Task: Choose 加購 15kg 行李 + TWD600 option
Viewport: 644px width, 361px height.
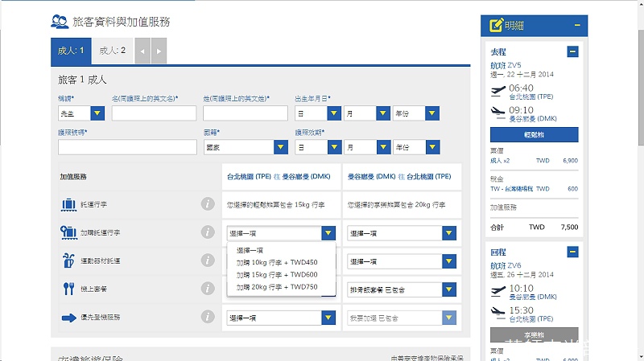Action: click(281, 275)
